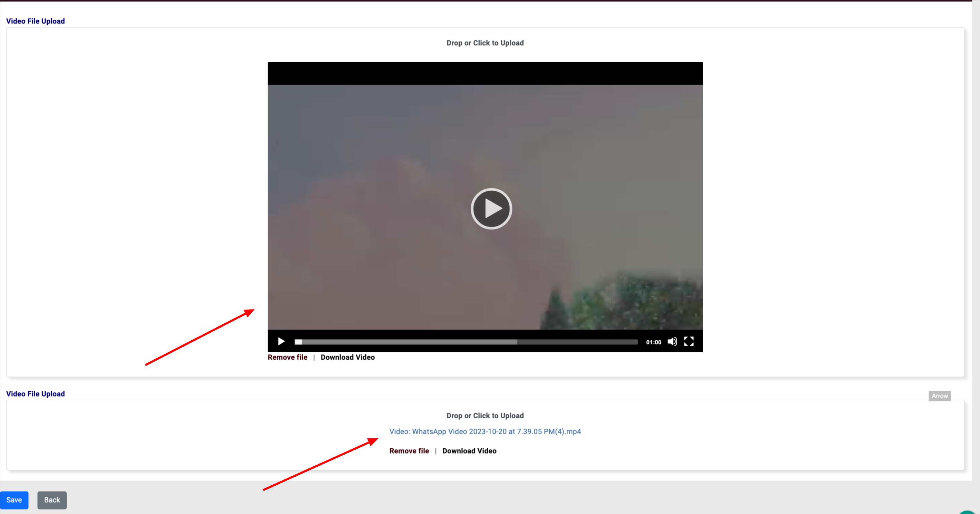Click the Save button
This screenshot has width=980, height=514.
pos(14,500)
